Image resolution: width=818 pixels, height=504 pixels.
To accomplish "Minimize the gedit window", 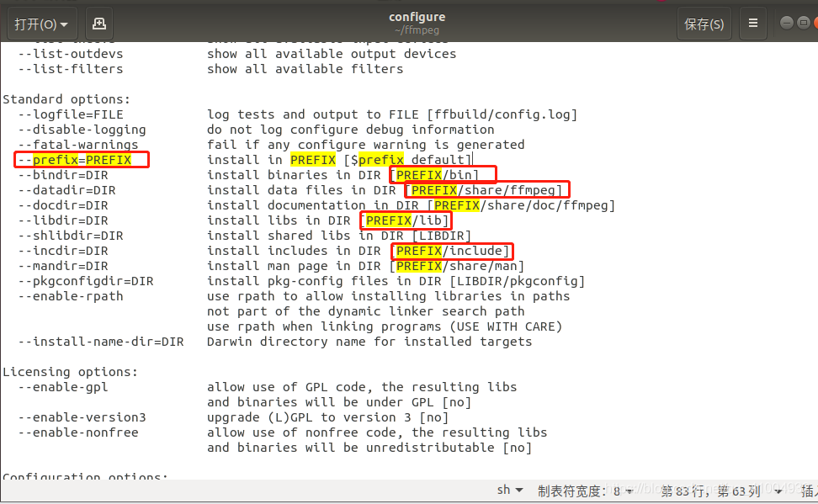I will pyautogui.click(x=787, y=23).
